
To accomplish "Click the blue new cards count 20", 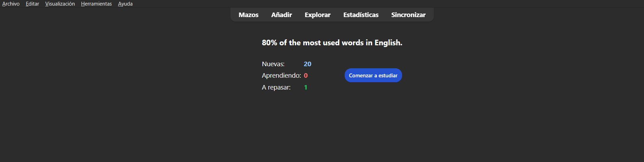I will click(x=307, y=64).
